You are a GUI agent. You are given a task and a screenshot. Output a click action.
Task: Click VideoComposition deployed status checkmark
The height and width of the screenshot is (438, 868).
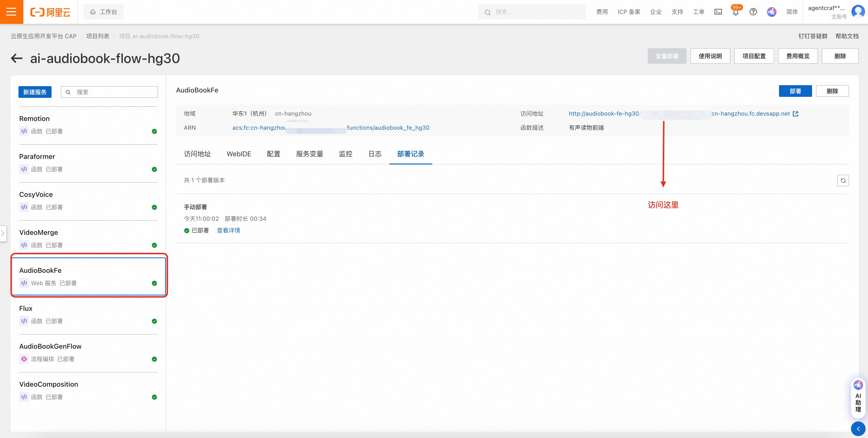pyautogui.click(x=154, y=397)
